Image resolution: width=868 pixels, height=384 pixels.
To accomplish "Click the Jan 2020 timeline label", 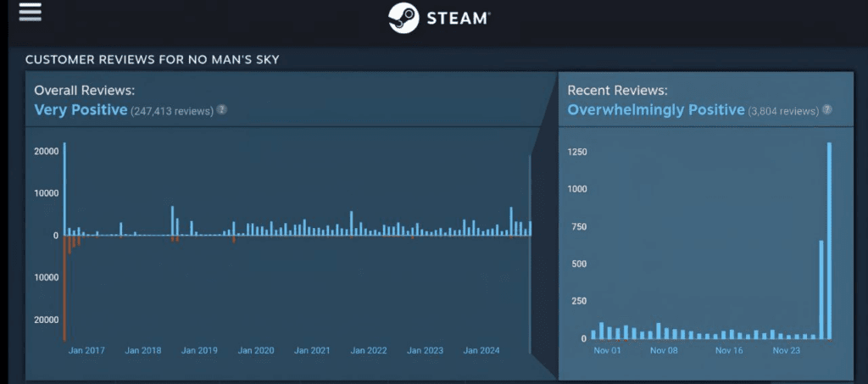I will click(x=255, y=350).
